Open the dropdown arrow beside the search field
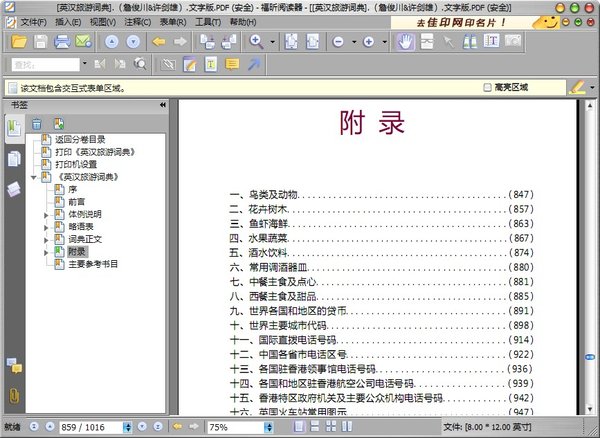The width and height of the screenshot is (600, 438). [85, 64]
